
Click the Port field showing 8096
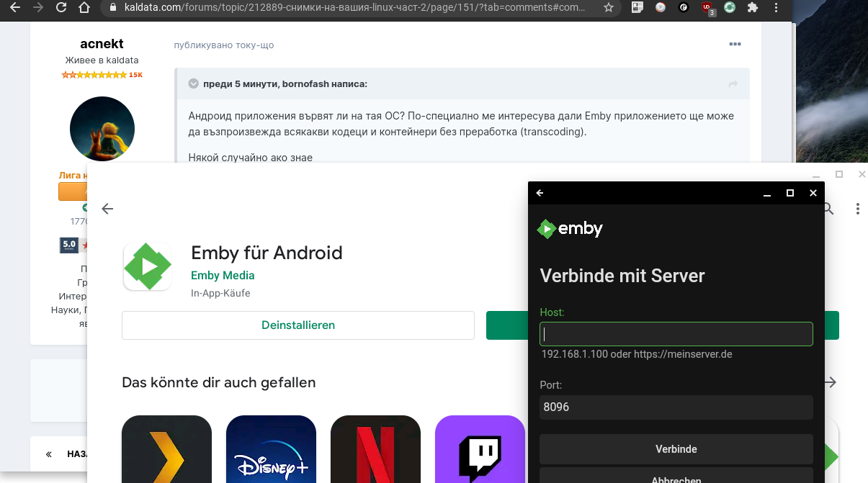click(676, 407)
